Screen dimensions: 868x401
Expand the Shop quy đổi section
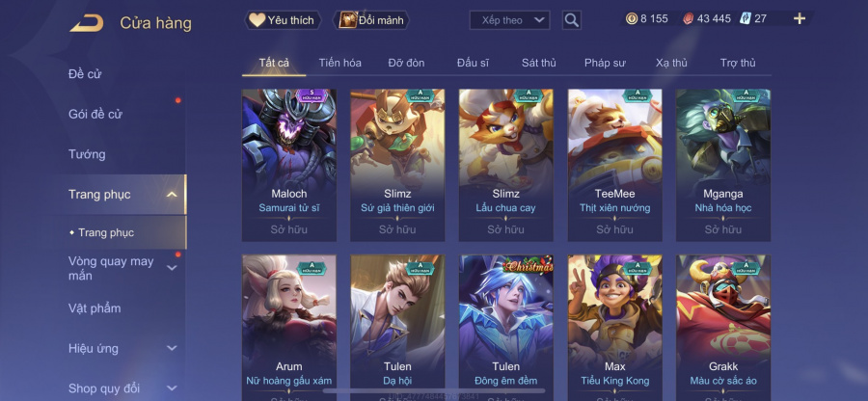173,388
